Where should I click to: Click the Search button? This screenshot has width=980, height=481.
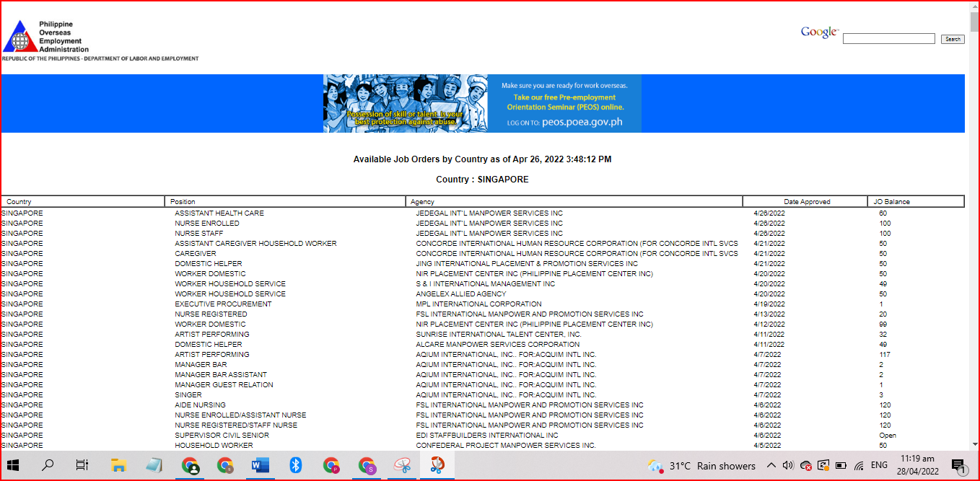click(953, 39)
